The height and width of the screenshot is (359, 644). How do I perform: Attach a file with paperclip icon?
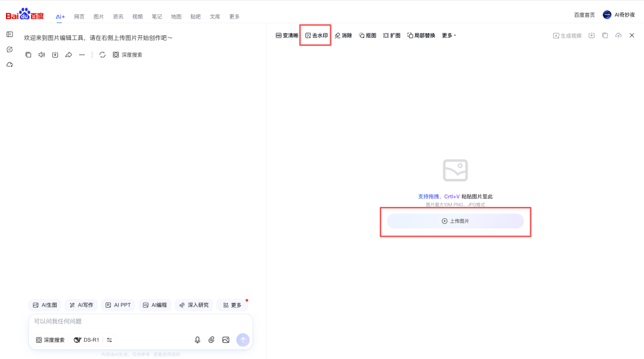point(212,340)
